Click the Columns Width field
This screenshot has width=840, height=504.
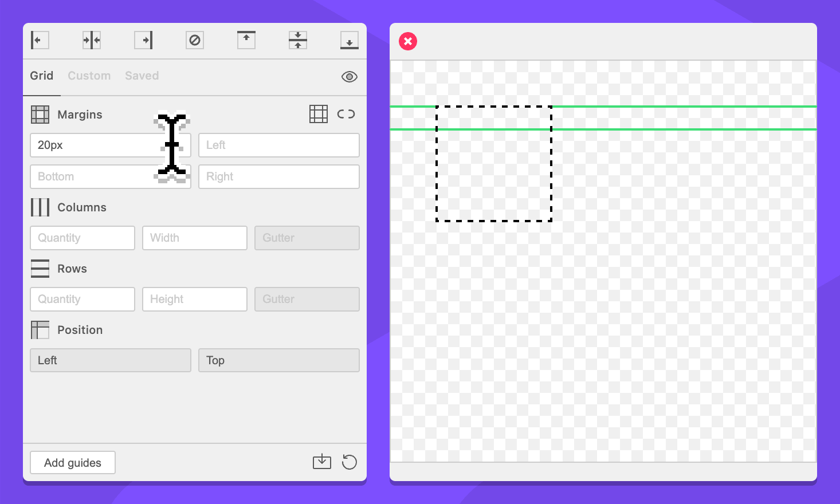click(x=195, y=238)
